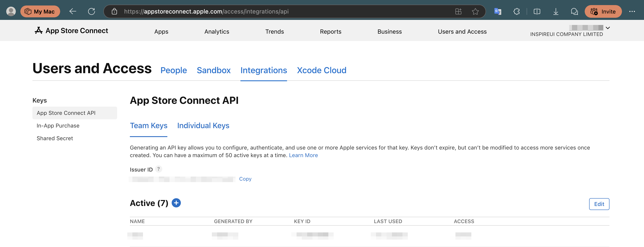Click the GENERATED BY column header
644x247 pixels.
[233, 222]
